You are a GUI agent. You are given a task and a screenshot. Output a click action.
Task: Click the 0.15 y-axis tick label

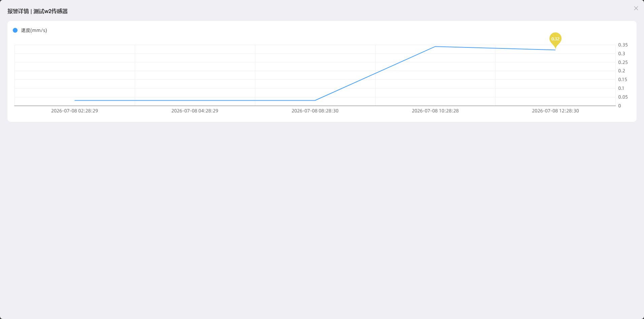[622, 79]
